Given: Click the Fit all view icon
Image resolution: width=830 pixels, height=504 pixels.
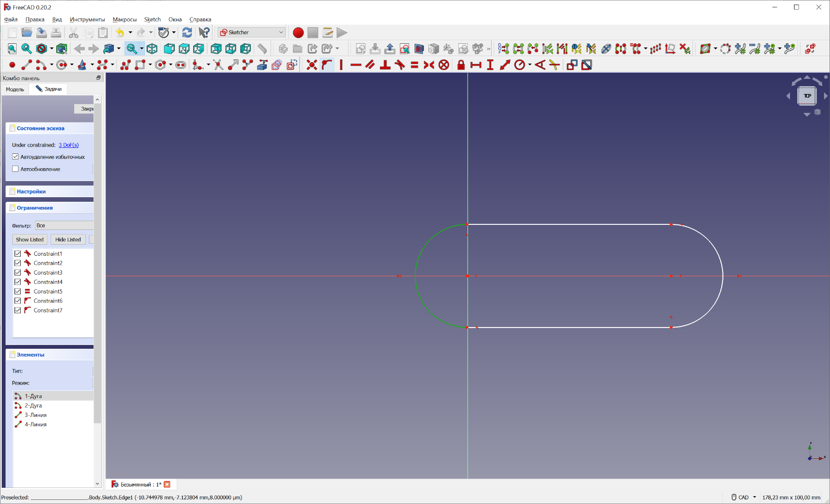Looking at the screenshot, I should tap(12, 48).
